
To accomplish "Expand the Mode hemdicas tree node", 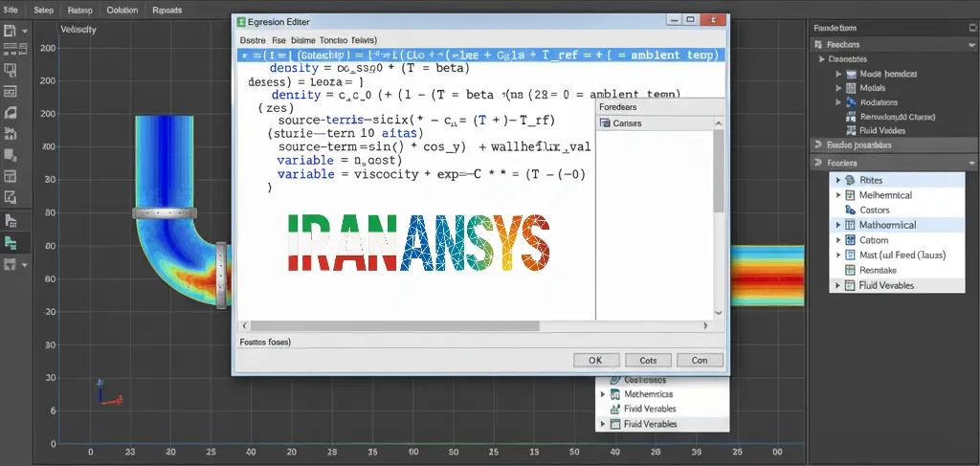I will pyautogui.click(x=838, y=74).
